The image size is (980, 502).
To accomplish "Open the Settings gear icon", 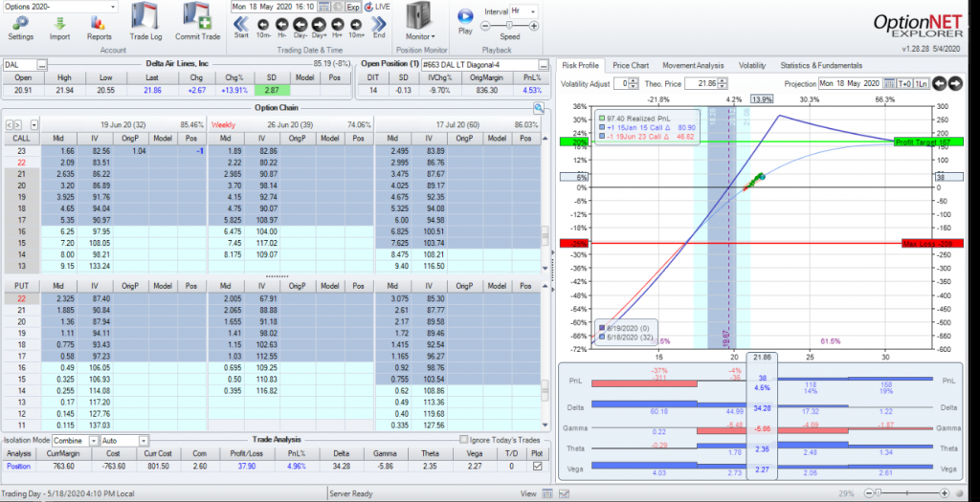I will pyautogui.click(x=21, y=23).
